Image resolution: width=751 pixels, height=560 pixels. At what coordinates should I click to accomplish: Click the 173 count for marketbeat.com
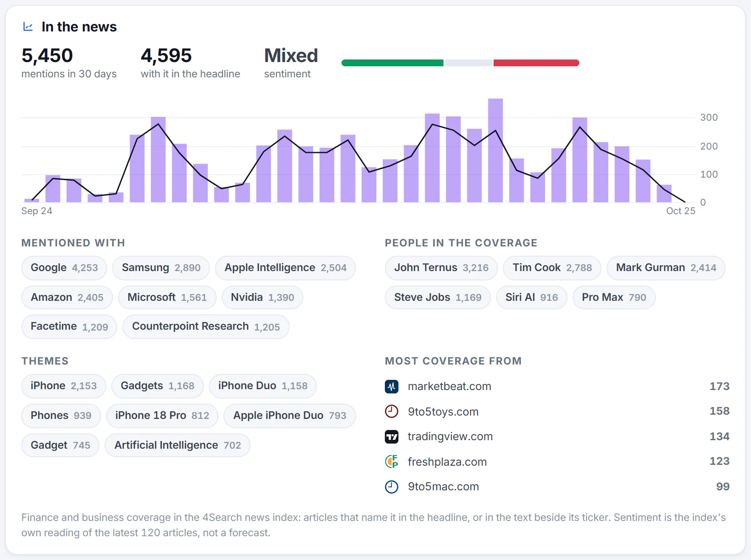coord(719,386)
